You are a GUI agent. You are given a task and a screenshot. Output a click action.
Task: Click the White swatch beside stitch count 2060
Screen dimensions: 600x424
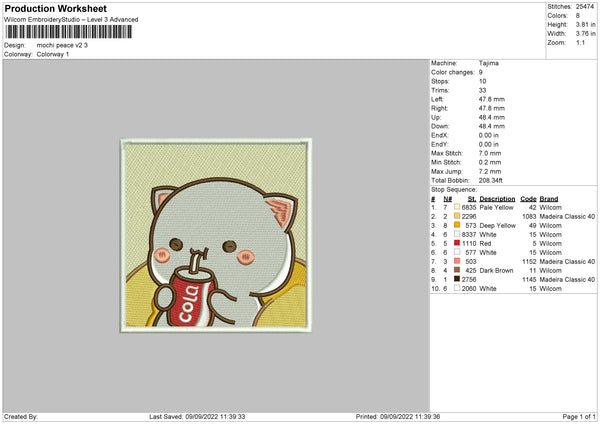[x=457, y=288]
